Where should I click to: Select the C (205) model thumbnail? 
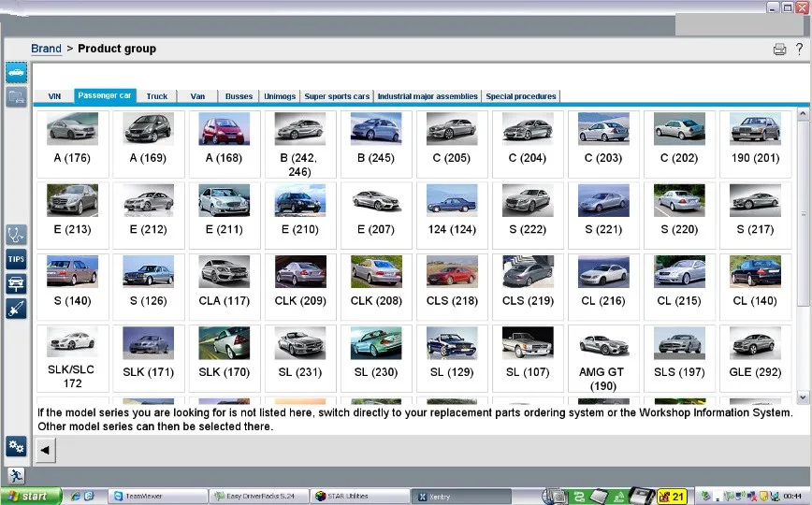tap(452, 144)
